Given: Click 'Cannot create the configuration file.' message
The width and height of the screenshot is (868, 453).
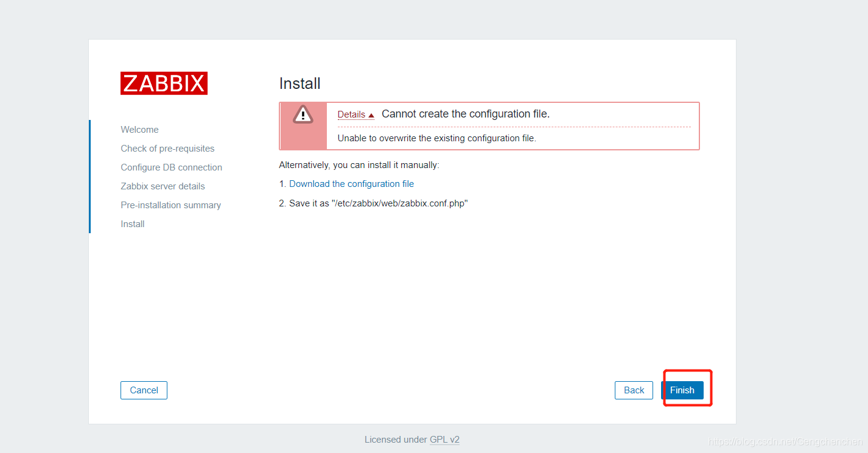Looking at the screenshot, I should (466, 114).
